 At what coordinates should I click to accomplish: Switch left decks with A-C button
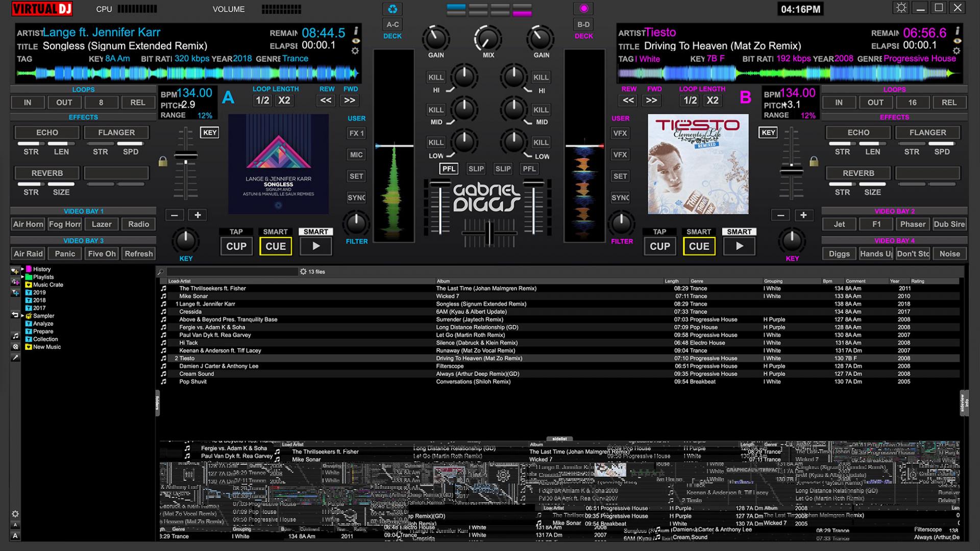point(393,25)
